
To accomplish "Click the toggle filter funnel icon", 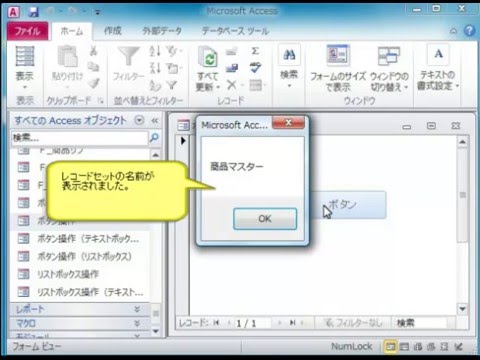I will [x=172, y=85].
